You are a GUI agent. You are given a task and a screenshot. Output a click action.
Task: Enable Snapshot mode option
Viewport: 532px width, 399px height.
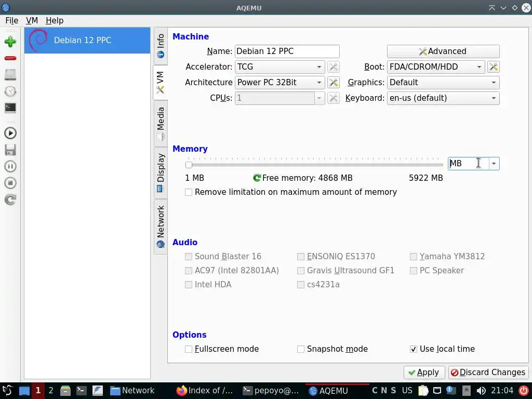[x=301, y=349]
